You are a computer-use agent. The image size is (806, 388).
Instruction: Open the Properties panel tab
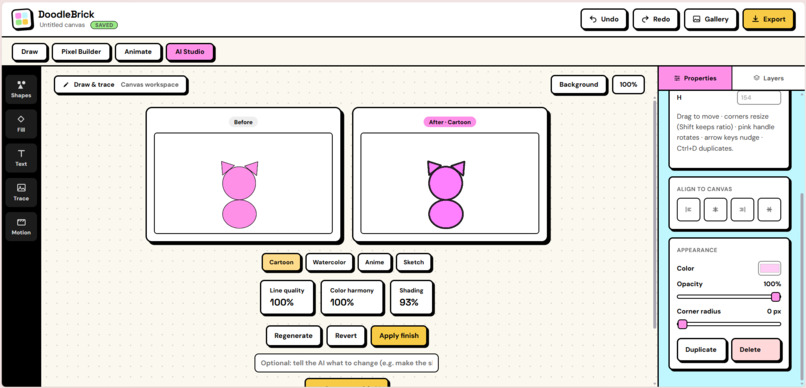pyautogui.click(x=695, y=78)
